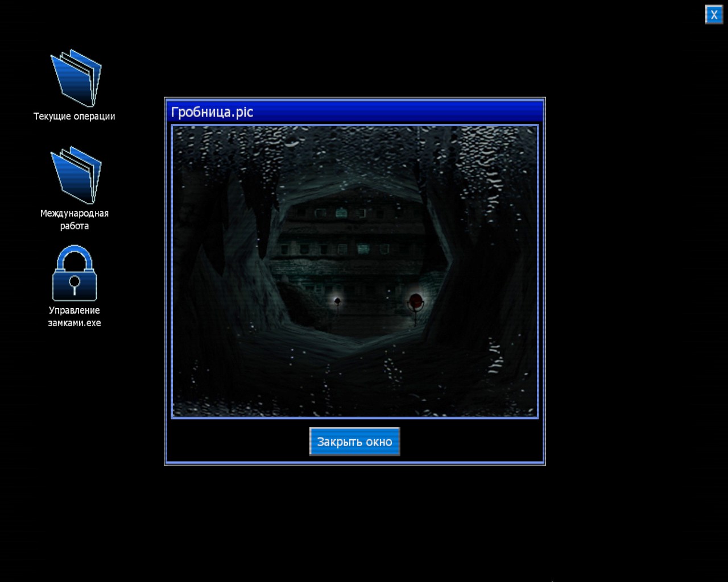Select the Управление замками.exe text label
728x582 pixels.
[x=75, y=317]
